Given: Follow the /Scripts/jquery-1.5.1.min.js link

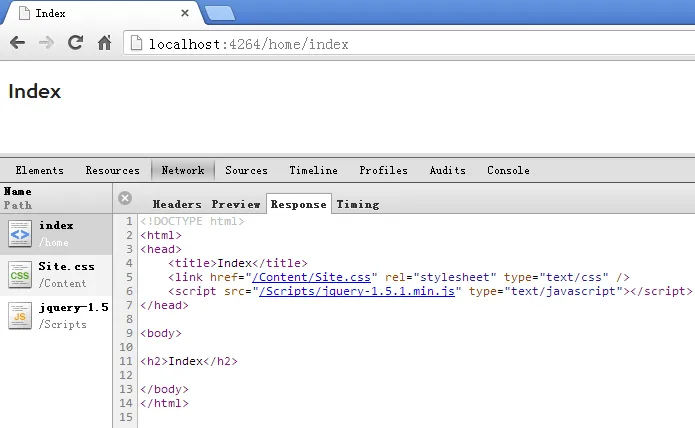Looking at the screenshot, I should coord(357,292).
